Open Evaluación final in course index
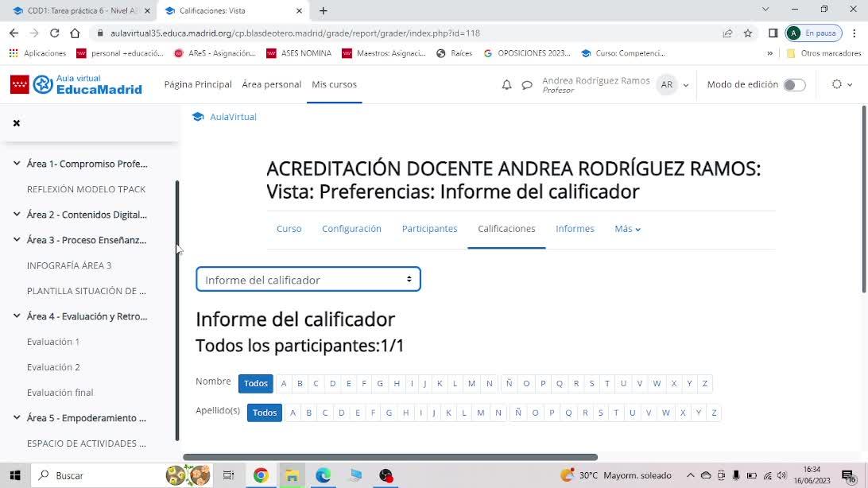868x488 pixels. pos(60,393)
